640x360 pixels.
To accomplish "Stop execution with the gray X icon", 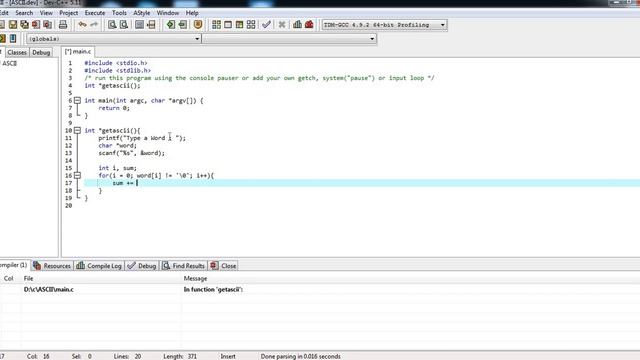I will point(282,24).
